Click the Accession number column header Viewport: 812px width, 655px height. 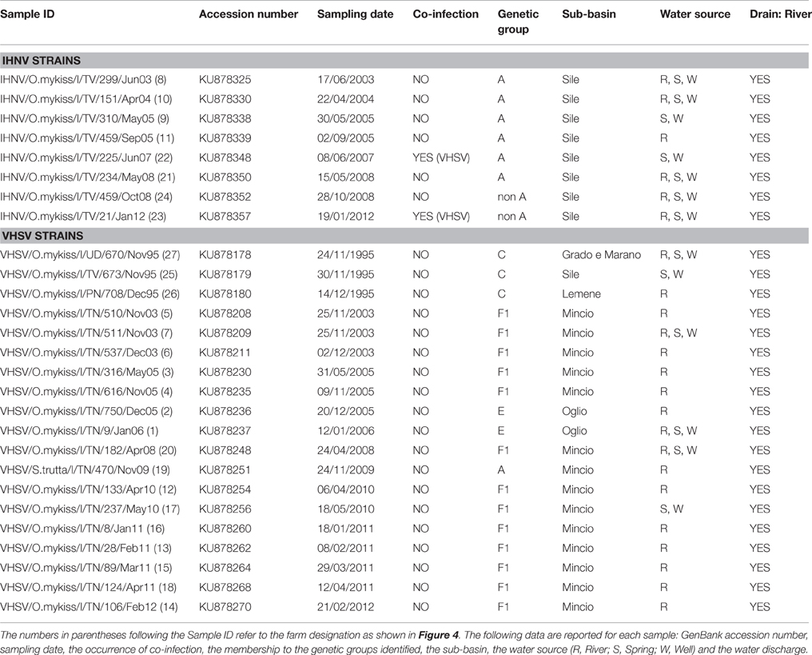coord(249,14)
